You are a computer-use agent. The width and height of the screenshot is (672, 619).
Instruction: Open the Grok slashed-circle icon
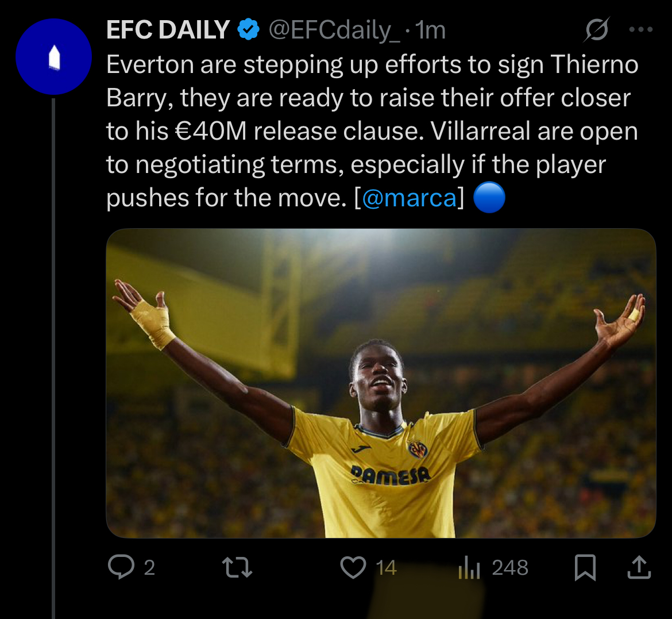coord(596,30)
